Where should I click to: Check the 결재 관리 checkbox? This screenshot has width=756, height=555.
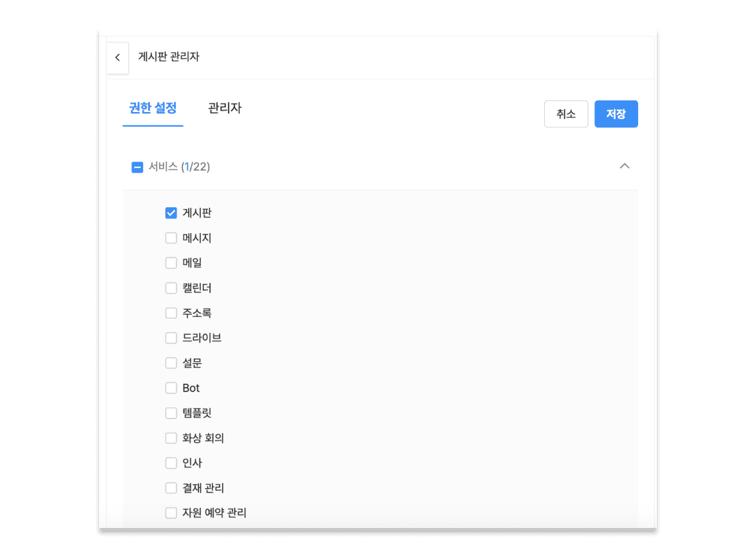tap(171, 488)
